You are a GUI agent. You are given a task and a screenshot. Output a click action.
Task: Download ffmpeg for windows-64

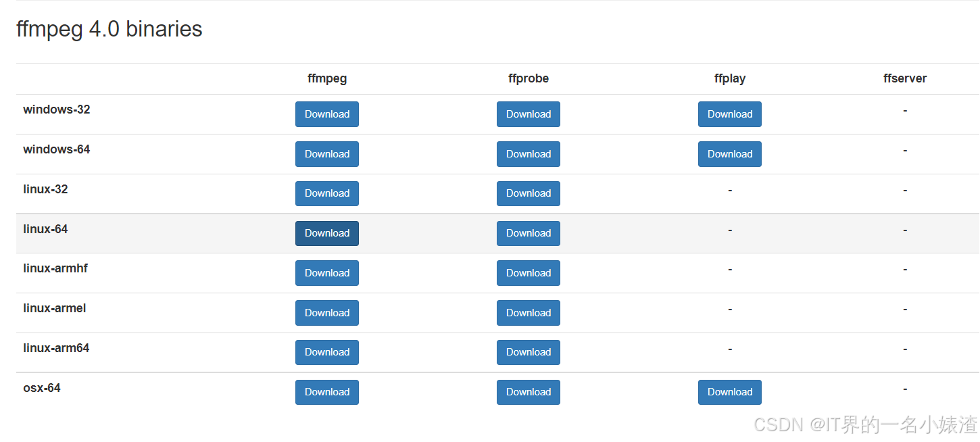click(x=327, y=154)
